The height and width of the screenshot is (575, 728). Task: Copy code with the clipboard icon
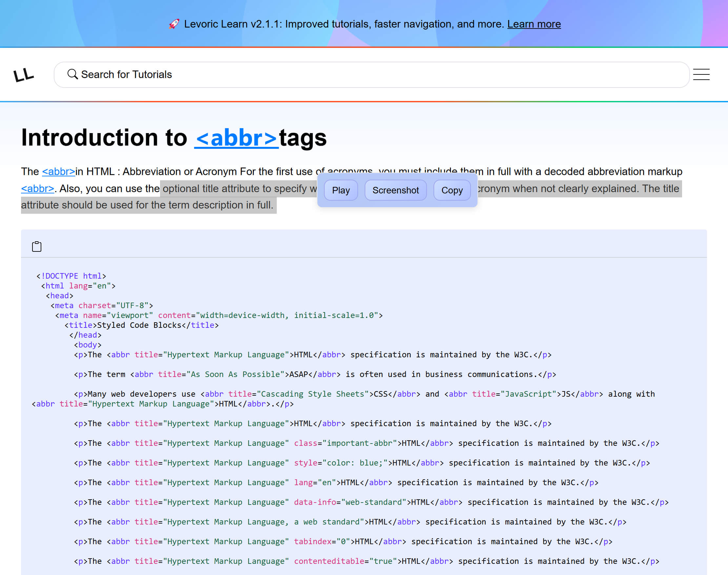[37, 247]
